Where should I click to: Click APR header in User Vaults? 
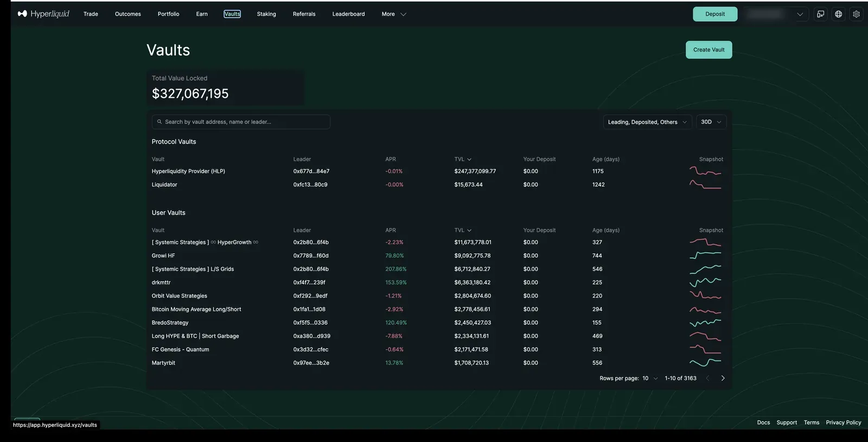pyautogui.click(x=391, y=230)
